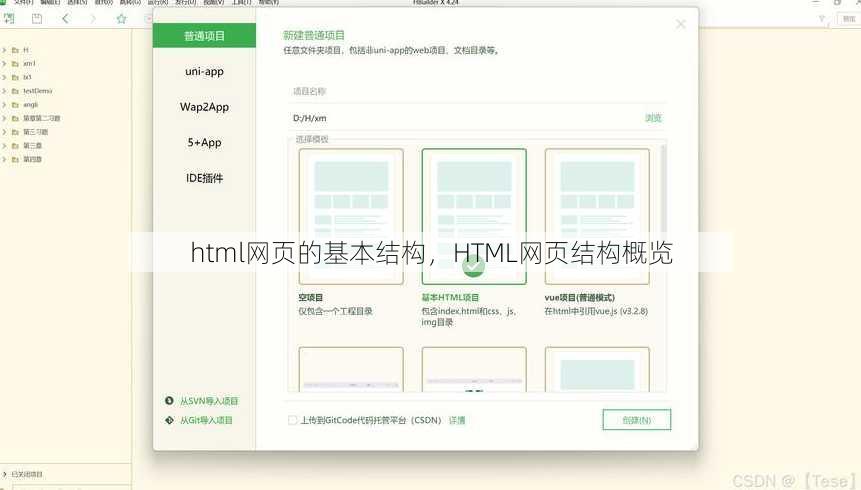Click the filter funnel icon at top right
The image size is (861, 490).
(822, 19)
